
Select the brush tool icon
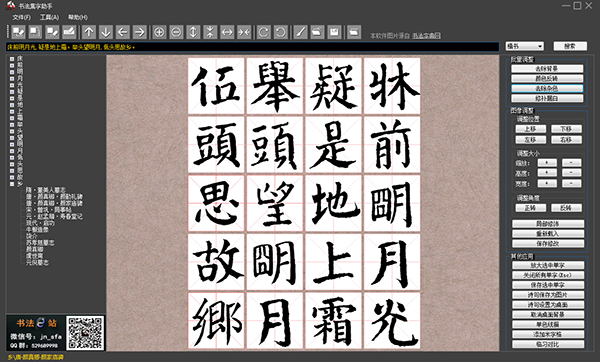300,32
